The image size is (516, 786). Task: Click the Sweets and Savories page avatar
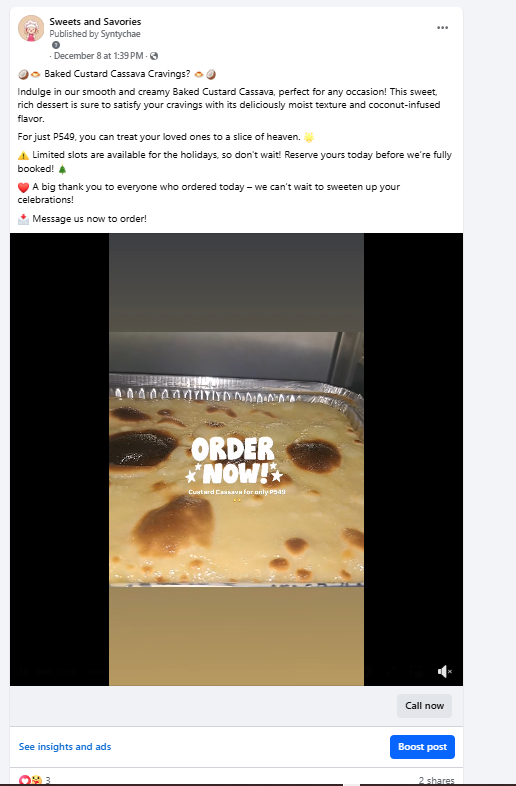pos(31,28)
